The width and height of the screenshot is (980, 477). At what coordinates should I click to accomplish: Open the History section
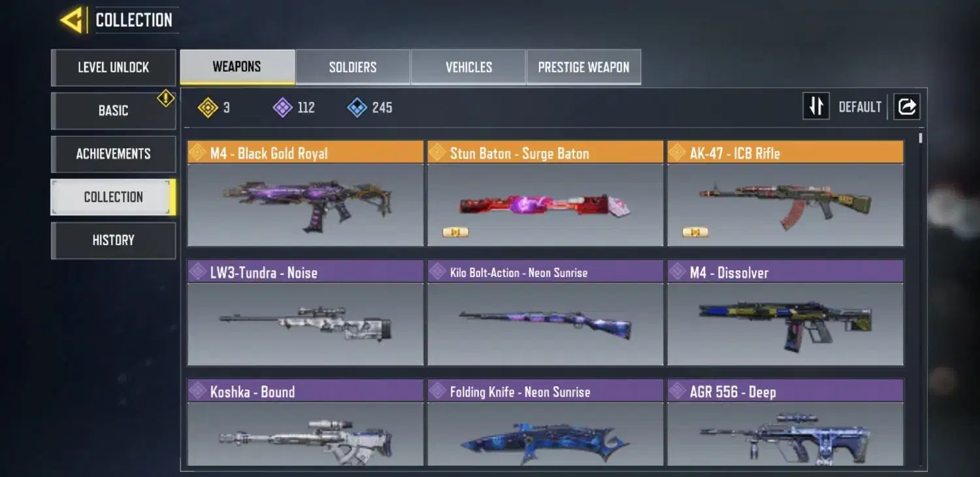(114, 240)
